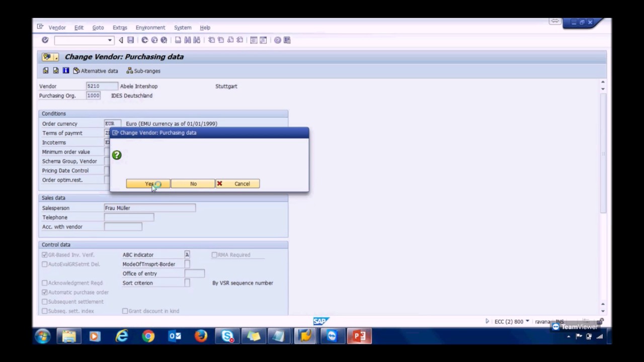Viewport: 644px width, 362px height.
Task: Open the Environment menu
Action: pos(150,28)
